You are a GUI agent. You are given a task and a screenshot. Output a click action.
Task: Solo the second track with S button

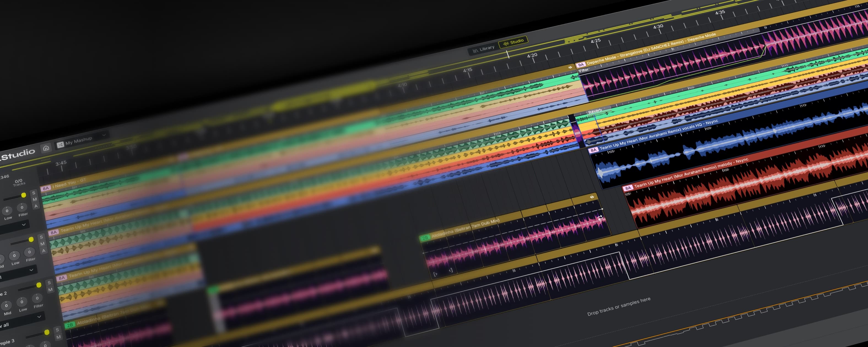(41, 237)
